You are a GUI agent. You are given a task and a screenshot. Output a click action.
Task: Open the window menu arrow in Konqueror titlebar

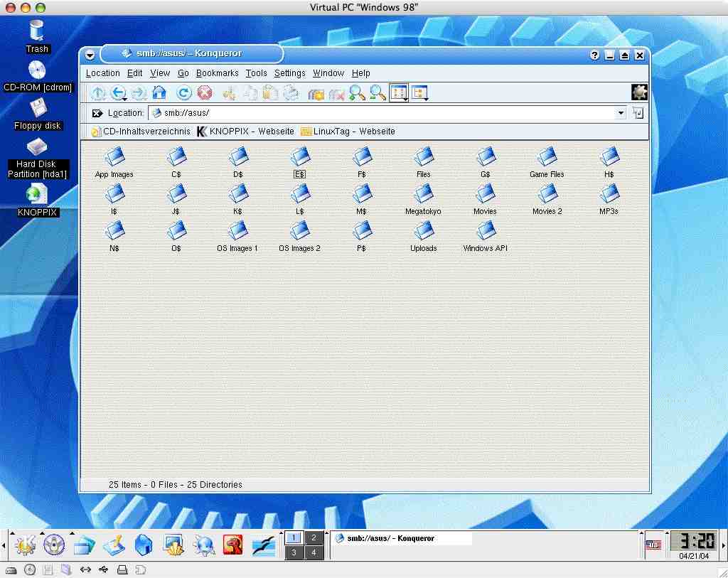90,55
